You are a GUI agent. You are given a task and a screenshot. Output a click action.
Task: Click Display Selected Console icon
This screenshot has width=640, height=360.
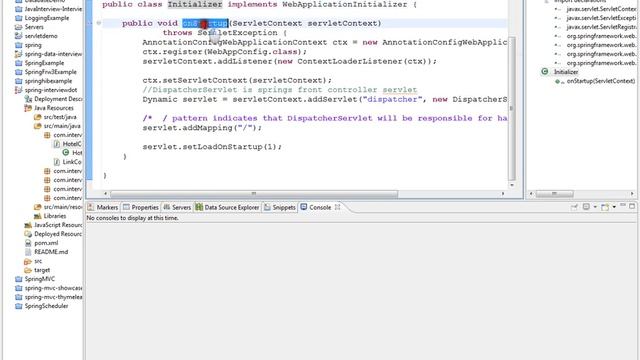tap(586, 207)
